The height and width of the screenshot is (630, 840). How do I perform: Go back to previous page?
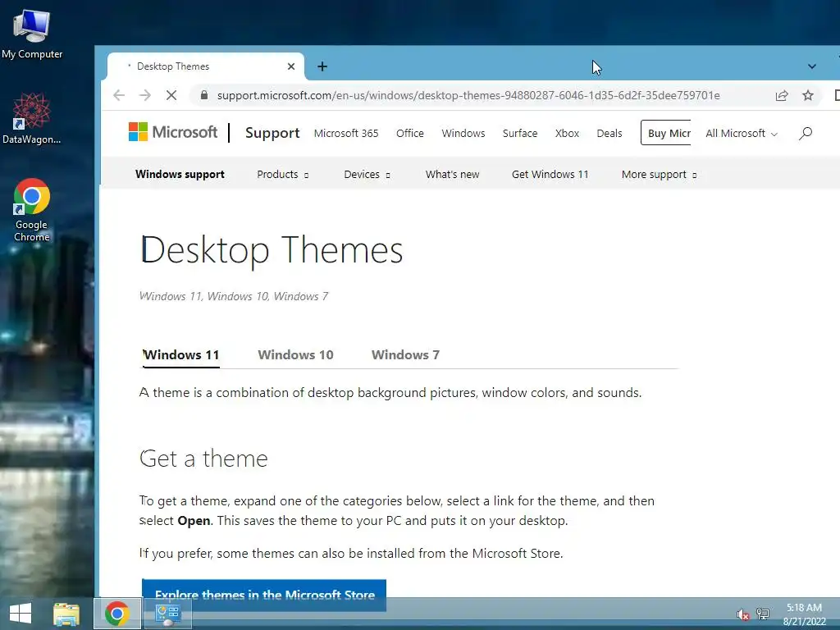click(119, 95)
